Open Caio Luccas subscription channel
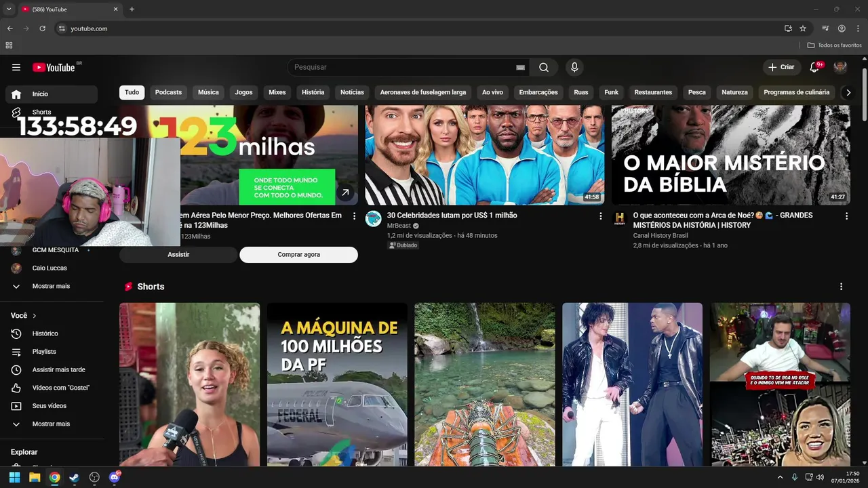The width and height of the screenshot is (868, 488). pyautogui.click(x=52, y=268)
